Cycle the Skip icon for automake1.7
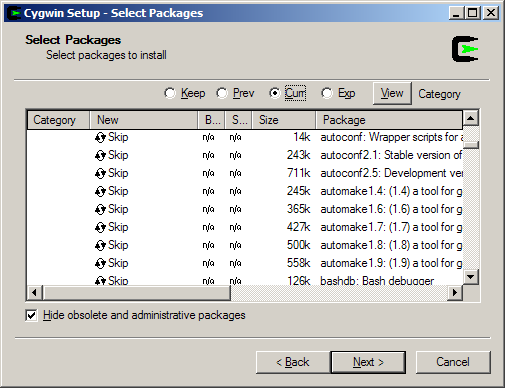This screenshot has width=505, height=388. pyautogui.click(x=100, y=227)
